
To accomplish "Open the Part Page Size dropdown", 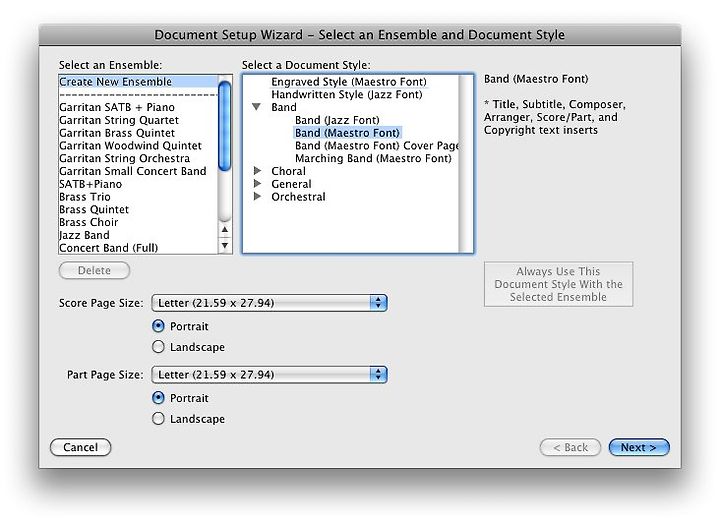I will [270, 375].
